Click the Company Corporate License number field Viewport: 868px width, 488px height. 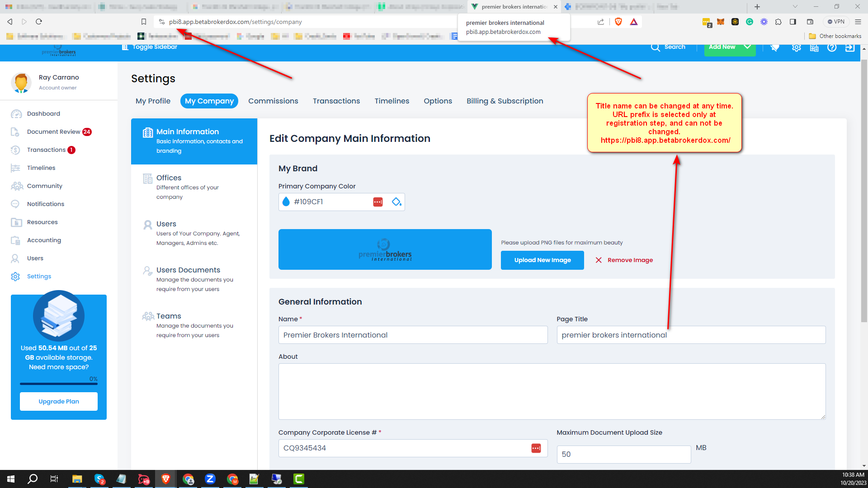pos(413,448)
